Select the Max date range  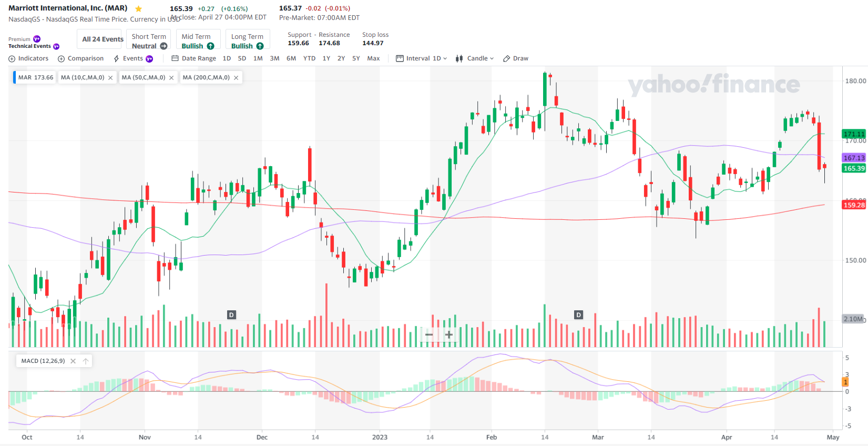click(x=373, y=58)
